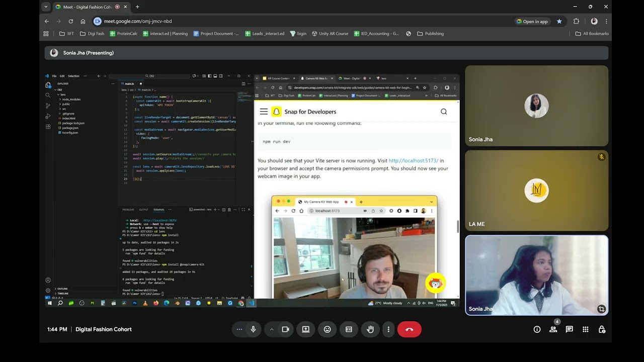Open the Chrome extensions puzzle icon
Image resolution: width=644 pixels, height=362 pixels.
pos(577,21)
